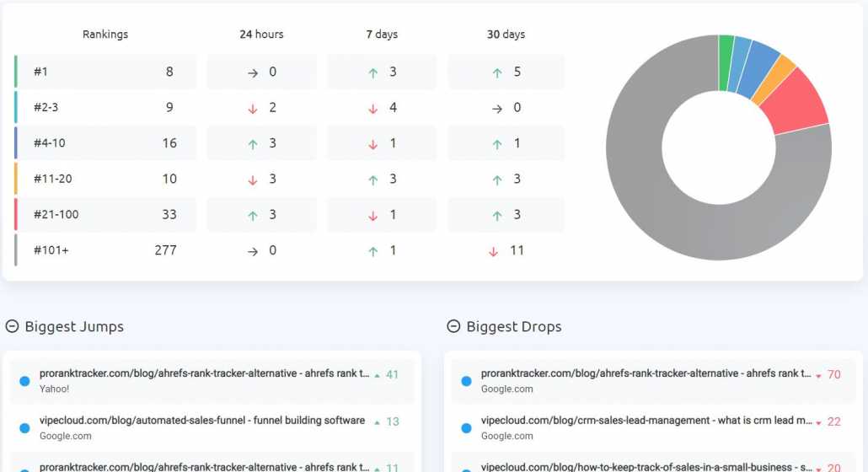Click the Rankings column header

pos(105,35)
